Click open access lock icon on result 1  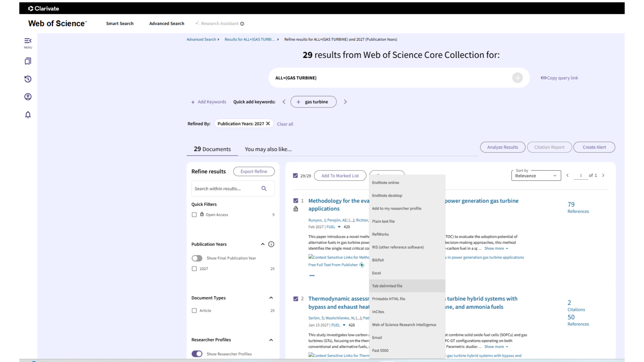click(296, 209)
